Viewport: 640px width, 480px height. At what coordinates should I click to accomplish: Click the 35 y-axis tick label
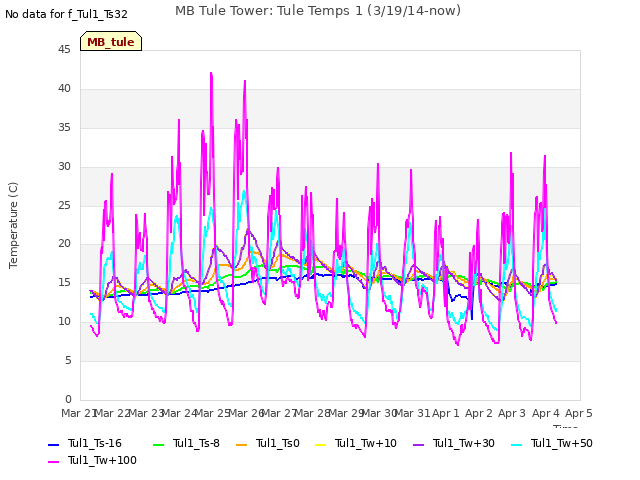coord(64,128)
